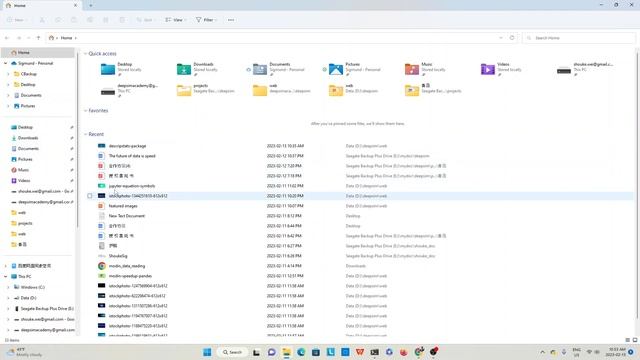
Task: Tick the checkbox for istockphoto-1344251810 row
Action: [x=90, y=196]
